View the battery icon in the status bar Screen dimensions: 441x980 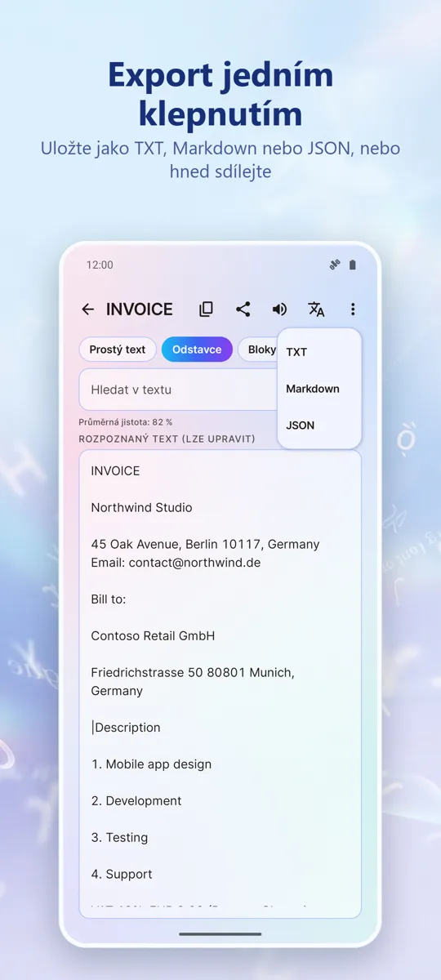[353, 265]
